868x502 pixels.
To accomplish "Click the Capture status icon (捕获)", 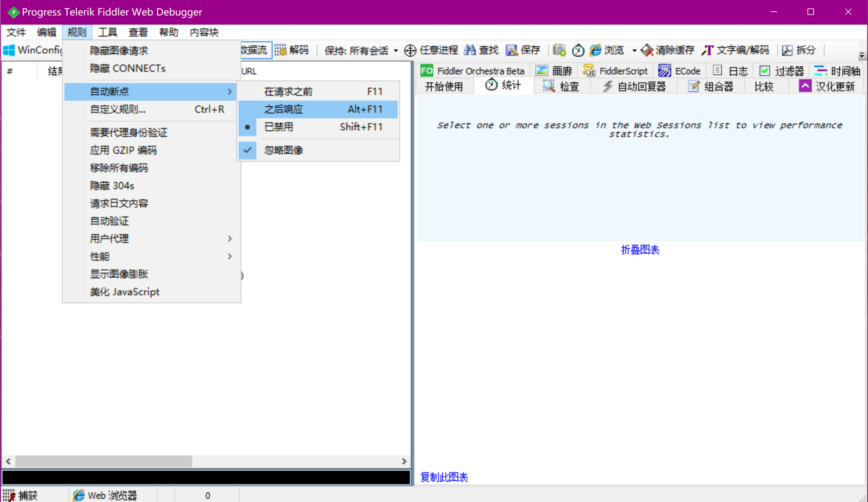I will point(9,495).
